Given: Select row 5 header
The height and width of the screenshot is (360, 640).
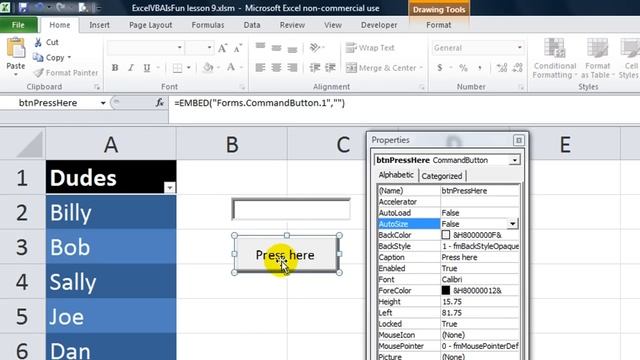Looking at the screenshot, I should click(x=22, y=316).
